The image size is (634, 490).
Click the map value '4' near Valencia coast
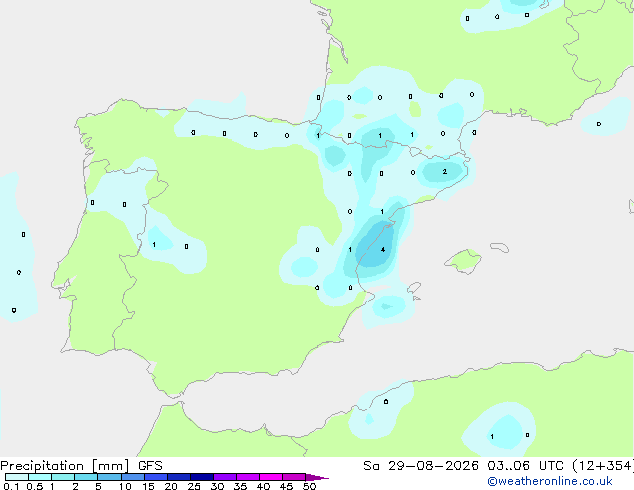tap(383, 250)
